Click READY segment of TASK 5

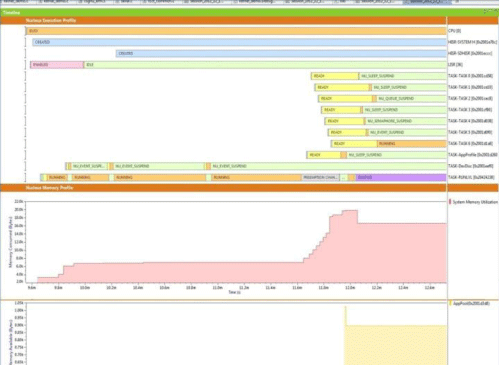coord(347,133)
